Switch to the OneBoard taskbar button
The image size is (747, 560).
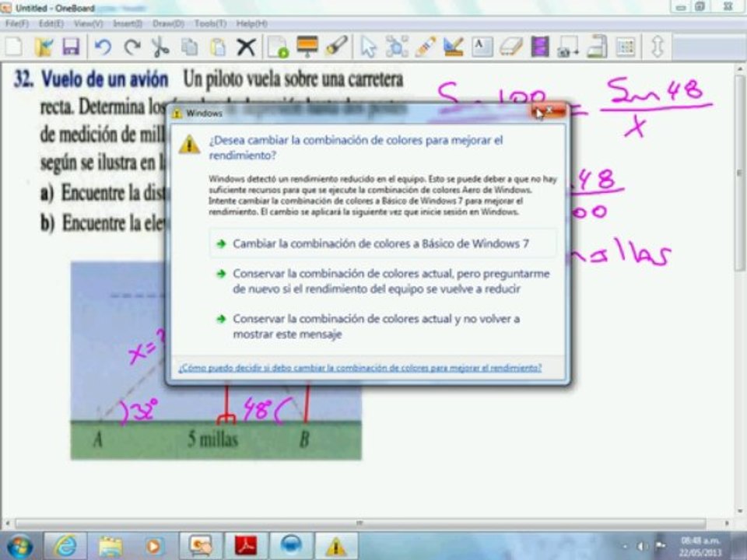click(x=201, y=546)
